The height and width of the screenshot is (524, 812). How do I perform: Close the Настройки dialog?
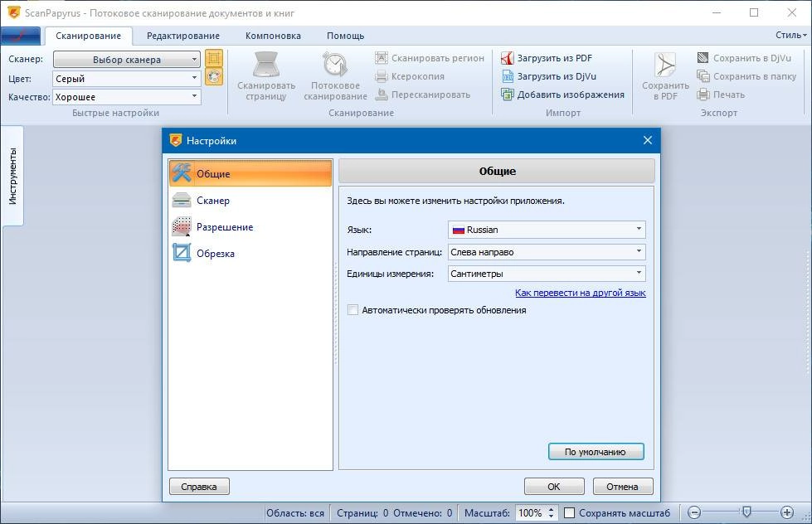click(647, 140)
